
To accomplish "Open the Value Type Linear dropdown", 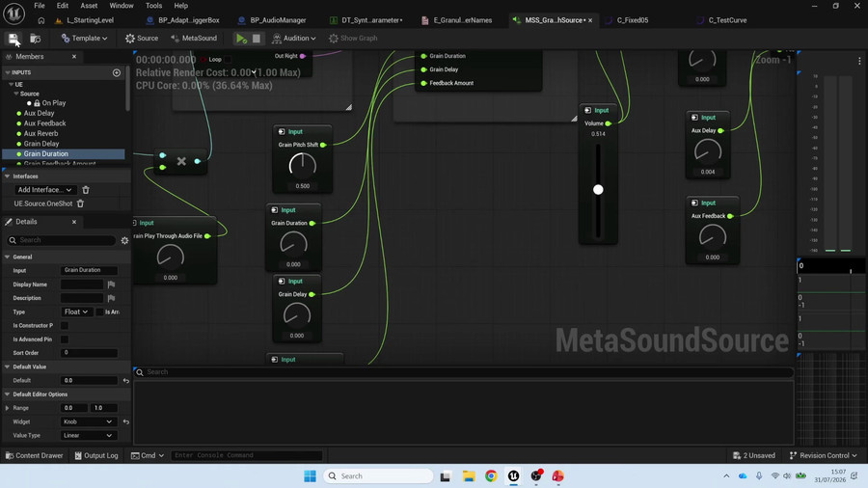I will pos(88,435).
